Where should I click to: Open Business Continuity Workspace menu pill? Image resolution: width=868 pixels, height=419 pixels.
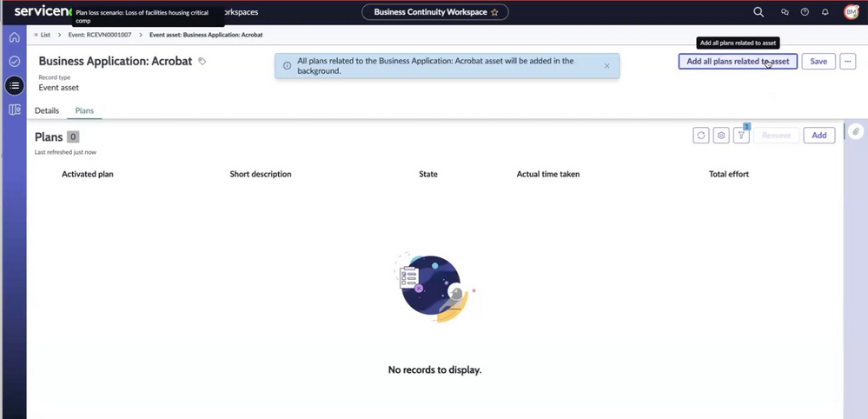tap(435, 12)
